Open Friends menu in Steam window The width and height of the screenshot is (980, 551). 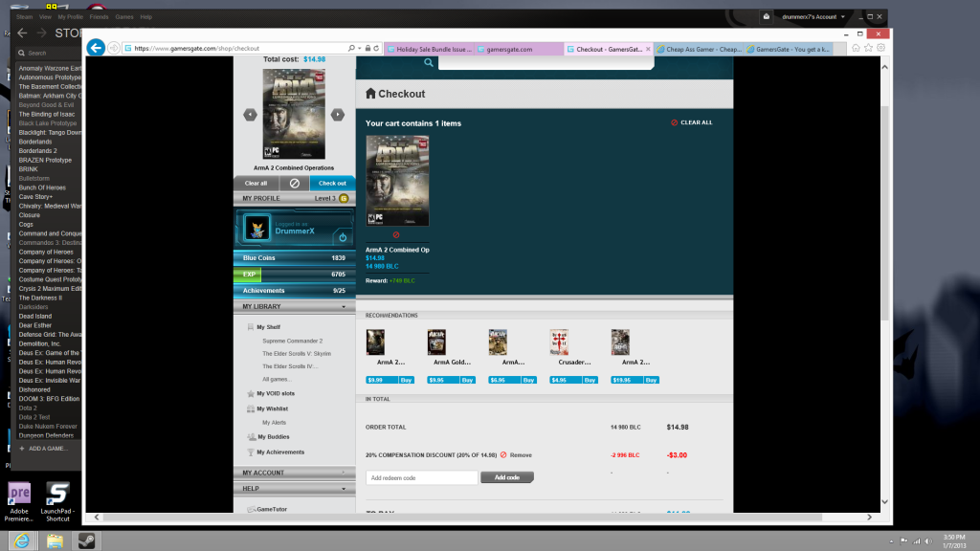pyautogui.click(x=99, y=17)
